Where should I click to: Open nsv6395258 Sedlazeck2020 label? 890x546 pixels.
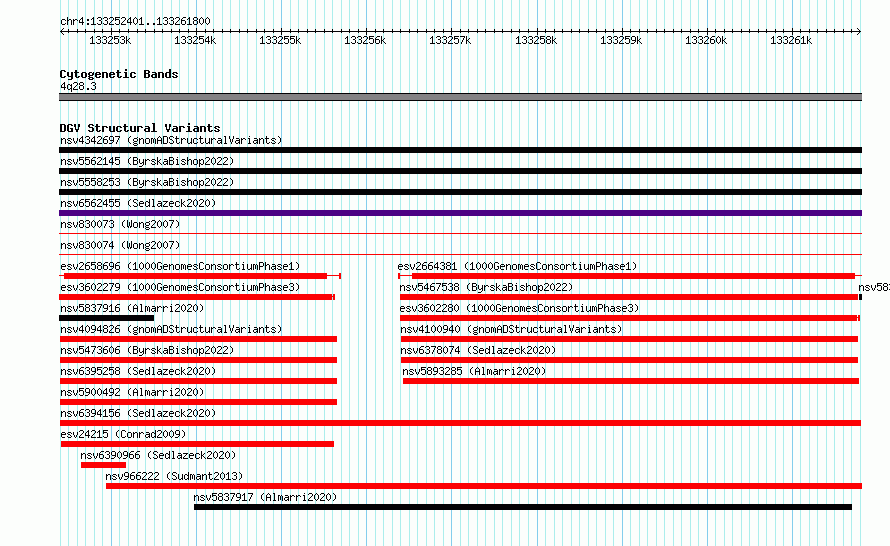pos(138,371)
